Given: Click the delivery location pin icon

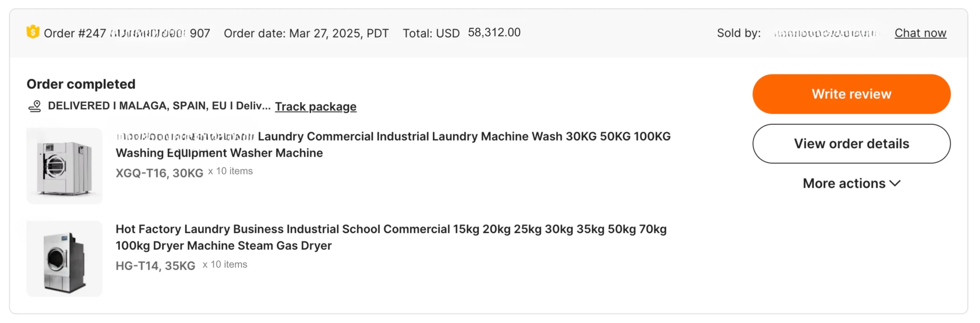Looking at the screenshot, I should point(35,106).
